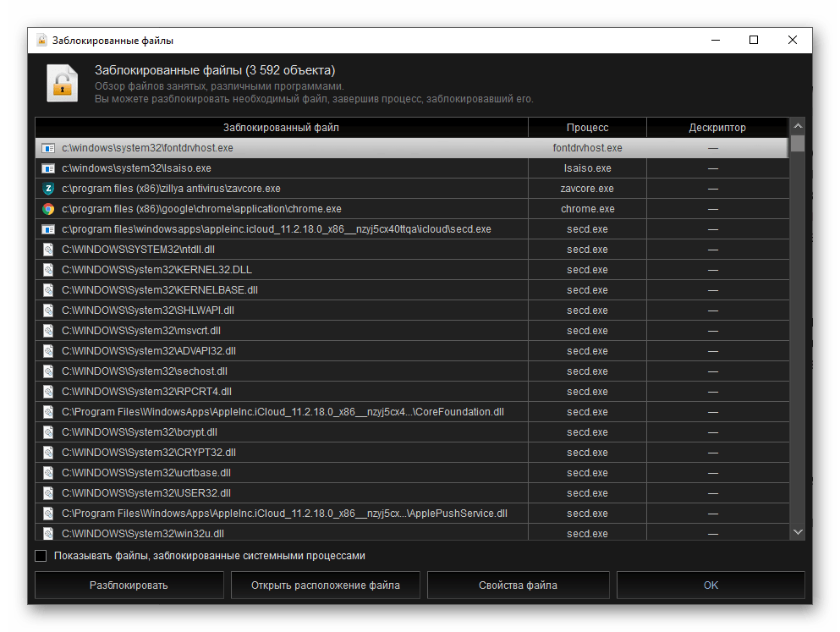The height and width of the screenshot is (632, 840).
Task: Click the fontdrvhost.exe process cell
Action: (x=587, y=148)
